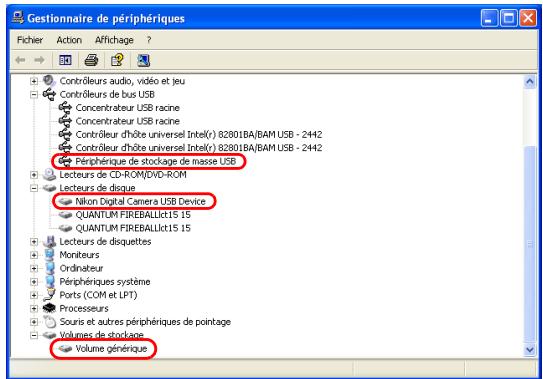Select first QUANTUM FIREBALLlct15 15 entry
This screenshot has height=379, width=543.
[133, 215]
